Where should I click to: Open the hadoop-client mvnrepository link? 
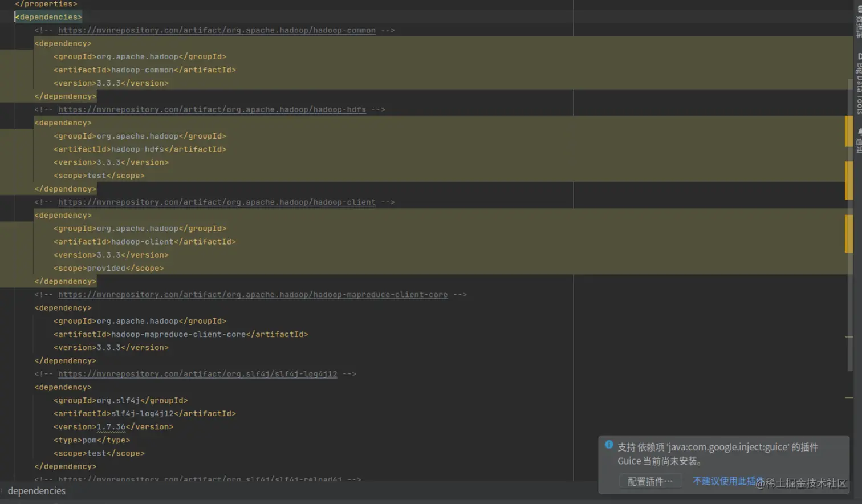pos(217,202)
